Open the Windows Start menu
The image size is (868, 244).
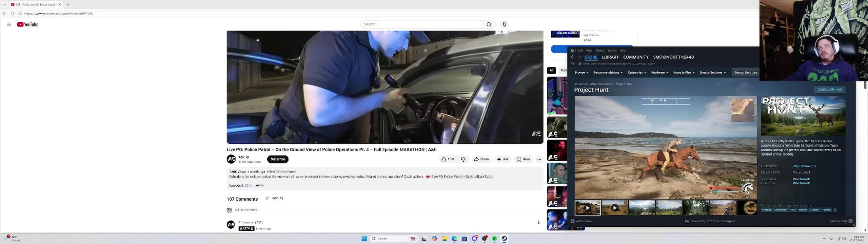(364, 239)
